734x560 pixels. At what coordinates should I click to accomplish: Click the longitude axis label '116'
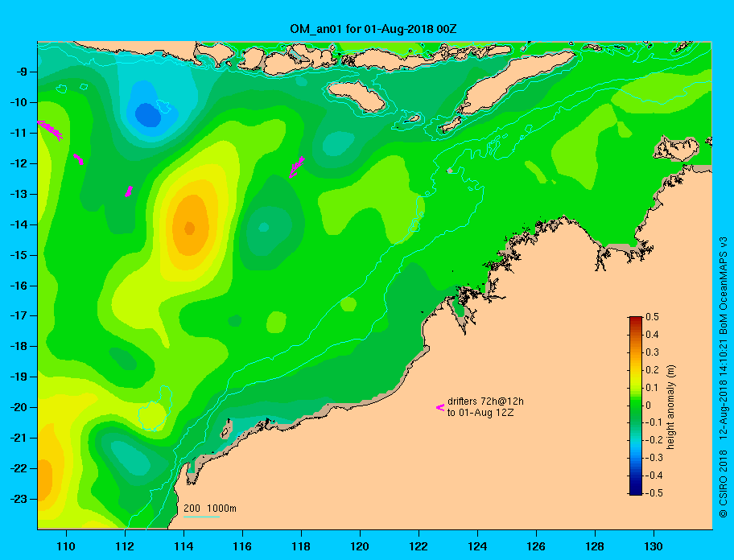pyautogui.click(x=242, y=546)
